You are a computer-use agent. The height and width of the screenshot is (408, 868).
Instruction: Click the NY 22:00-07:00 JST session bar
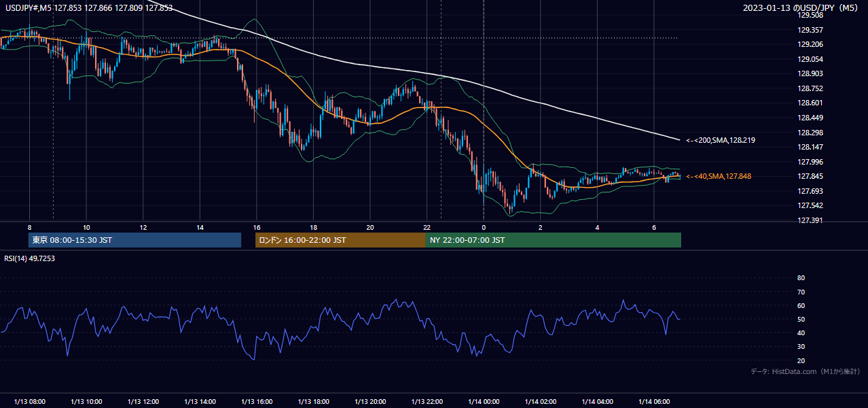[x=554, y=240]
